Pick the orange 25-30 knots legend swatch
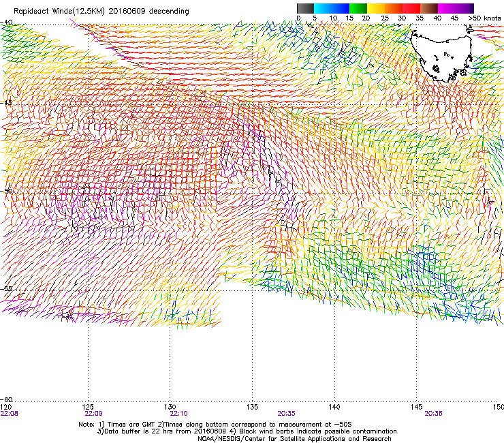 tap(394, 8)
